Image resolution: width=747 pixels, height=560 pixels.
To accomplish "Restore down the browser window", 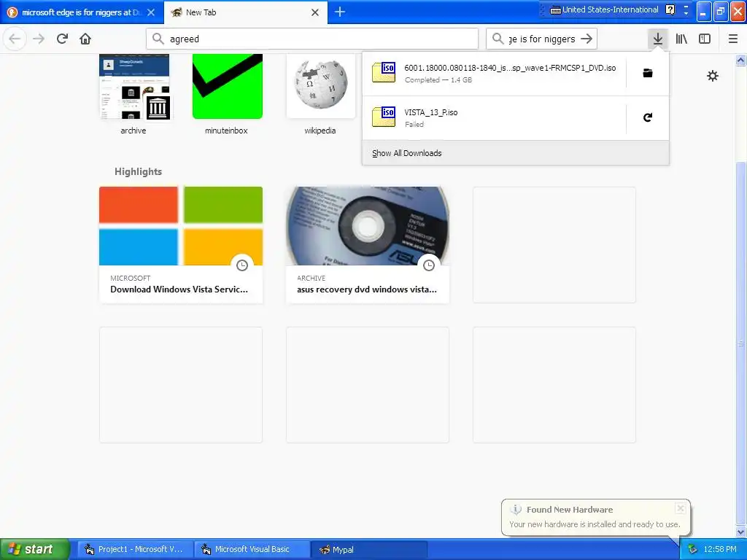I will pos(720,12).
